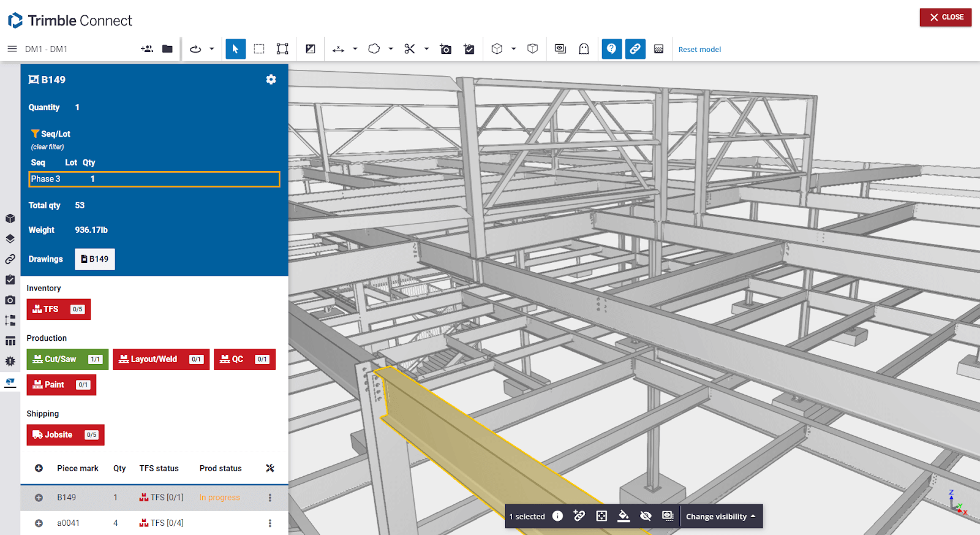
Task: Open the orbit tool dropdown arrow
Action: (212, 49)
